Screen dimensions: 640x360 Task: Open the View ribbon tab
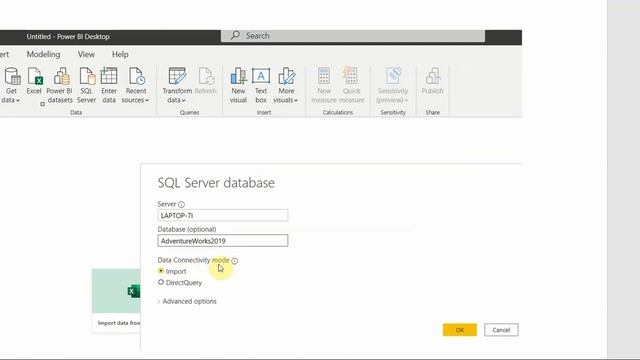coord(86,54)
